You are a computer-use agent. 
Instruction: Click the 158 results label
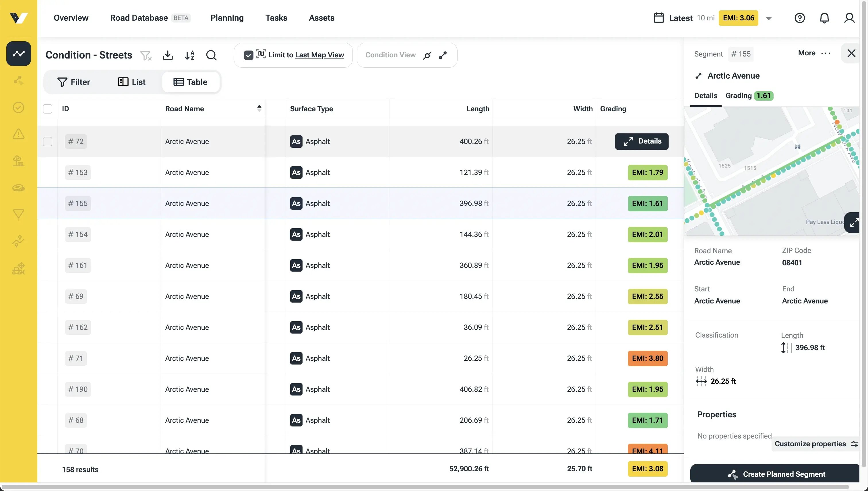point(80,469)
